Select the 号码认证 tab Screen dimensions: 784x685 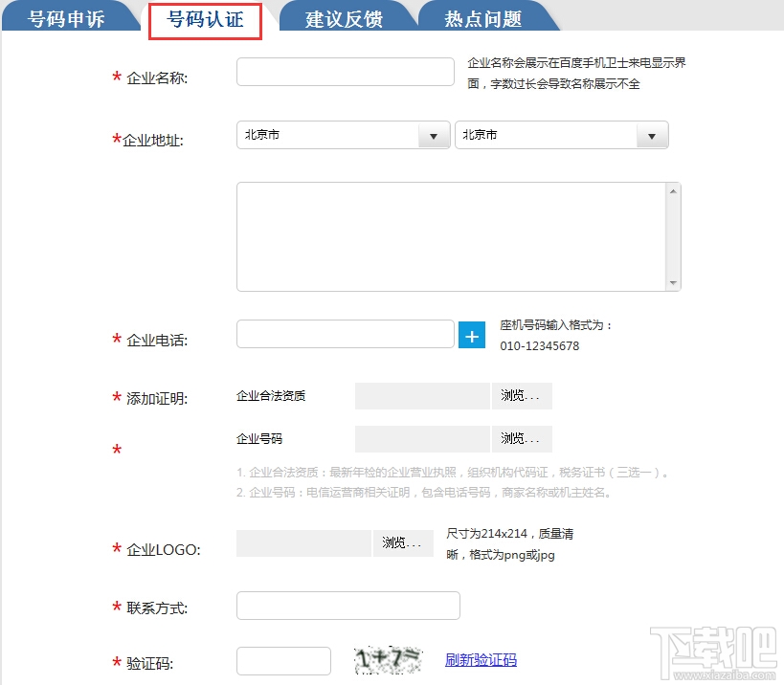204,19
